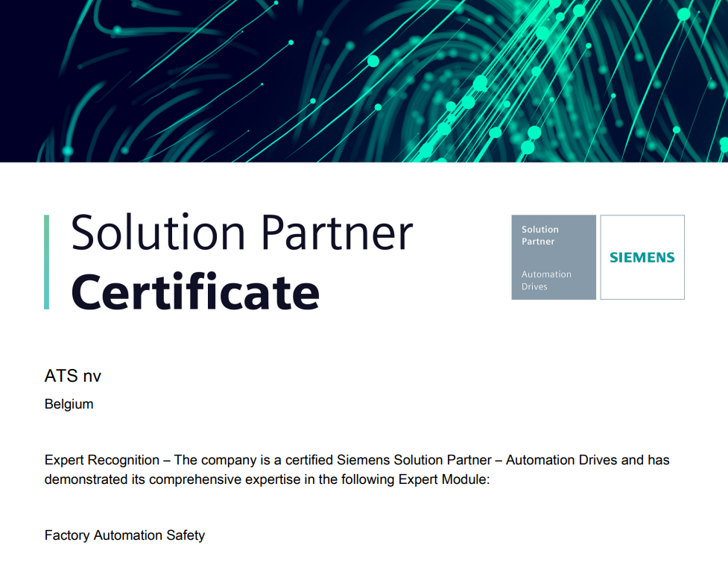
Task: Click "Automation Drives" text inside the grey badge
Action: tap(546, 280)
